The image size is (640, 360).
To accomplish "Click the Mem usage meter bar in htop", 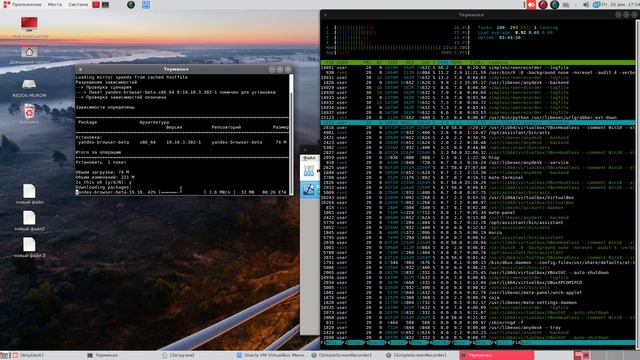I will click(x=398, y=47).
